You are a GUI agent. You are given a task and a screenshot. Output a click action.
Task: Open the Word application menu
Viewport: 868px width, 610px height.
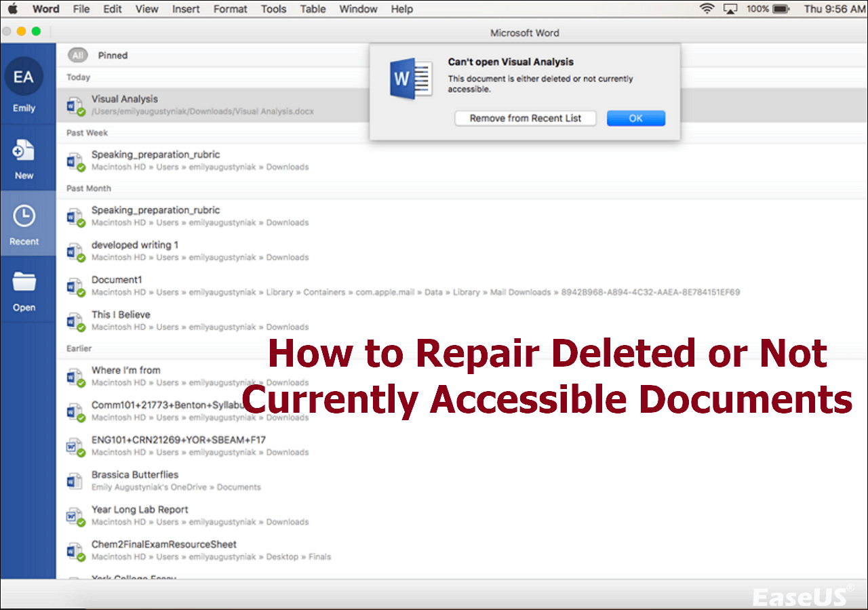[46, 9]
